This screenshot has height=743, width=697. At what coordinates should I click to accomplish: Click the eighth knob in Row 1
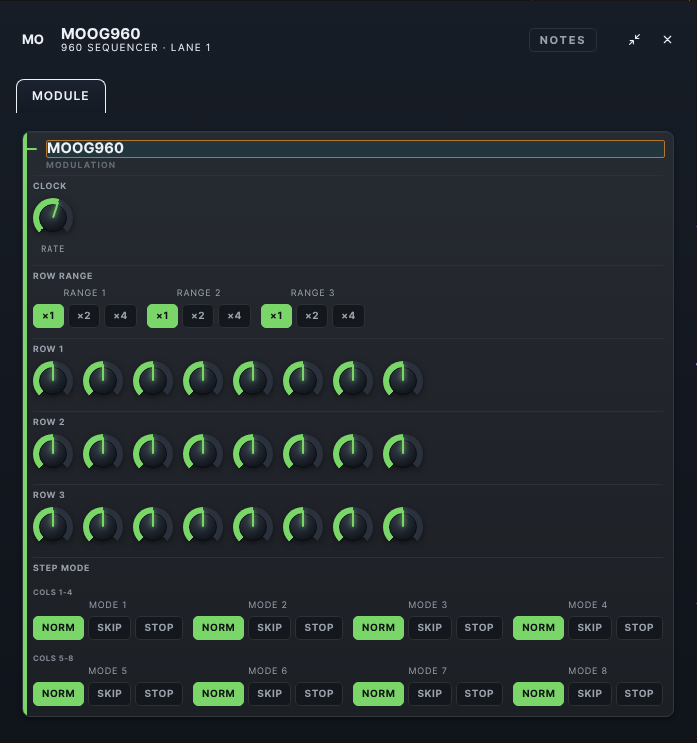click(403, 379)
